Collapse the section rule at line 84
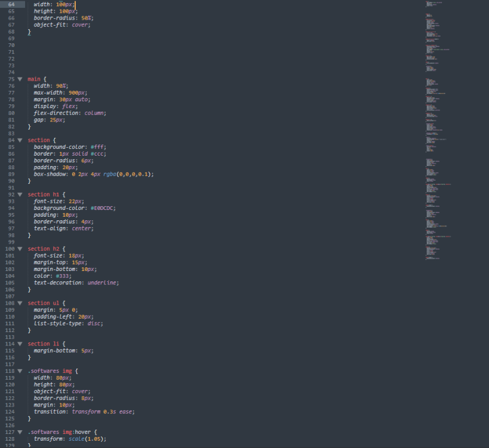489x448 pixels. 20,140
